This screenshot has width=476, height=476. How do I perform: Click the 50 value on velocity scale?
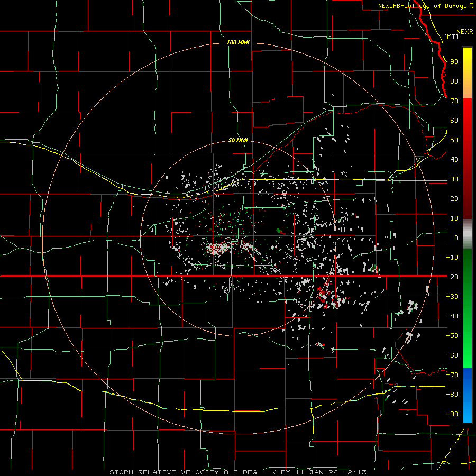coord(454,140)
